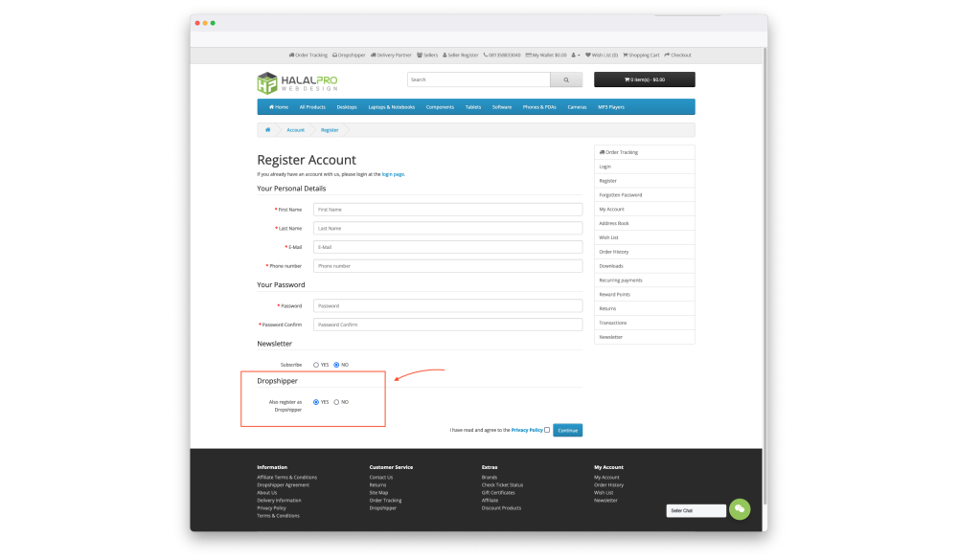This screenshot has height=560, width=958.
Task: Click the First Name input field
Action: pyautogui.click(x=447, y=209)
